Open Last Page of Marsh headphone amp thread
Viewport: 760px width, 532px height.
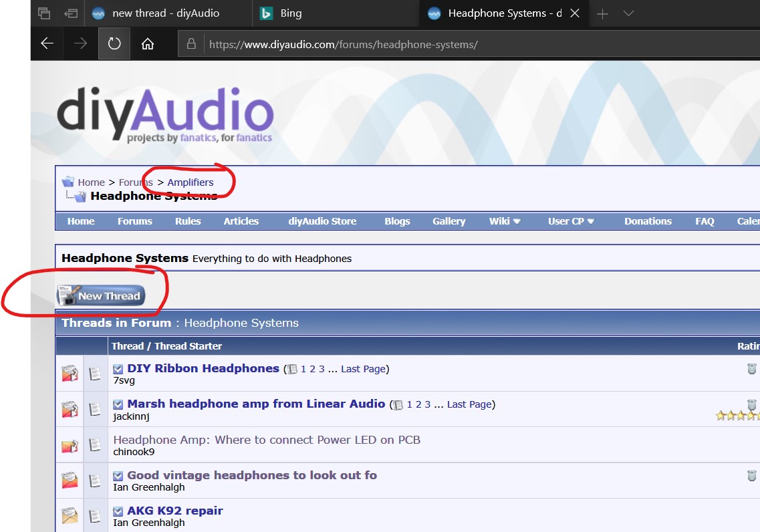469,404
